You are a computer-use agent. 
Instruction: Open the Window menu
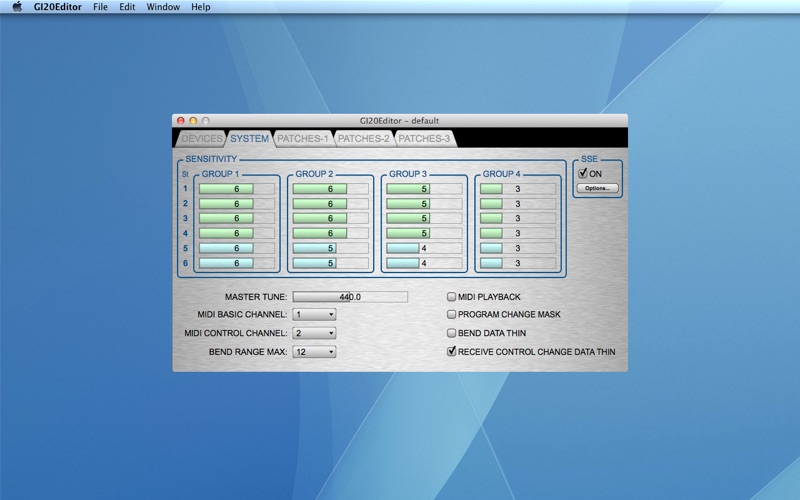[163, 7]
